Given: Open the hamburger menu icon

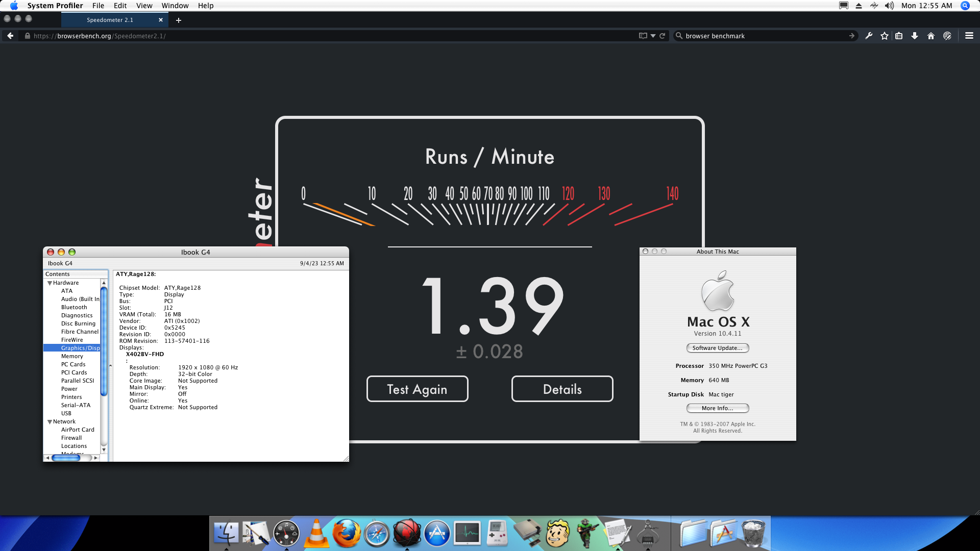Looking at the screenshot, I should [969, 36].
